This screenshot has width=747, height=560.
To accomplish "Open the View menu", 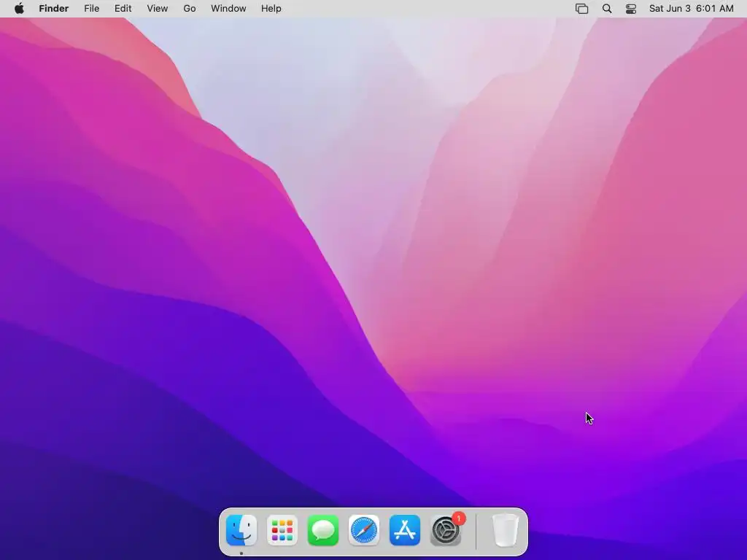I will coord(158,9).
